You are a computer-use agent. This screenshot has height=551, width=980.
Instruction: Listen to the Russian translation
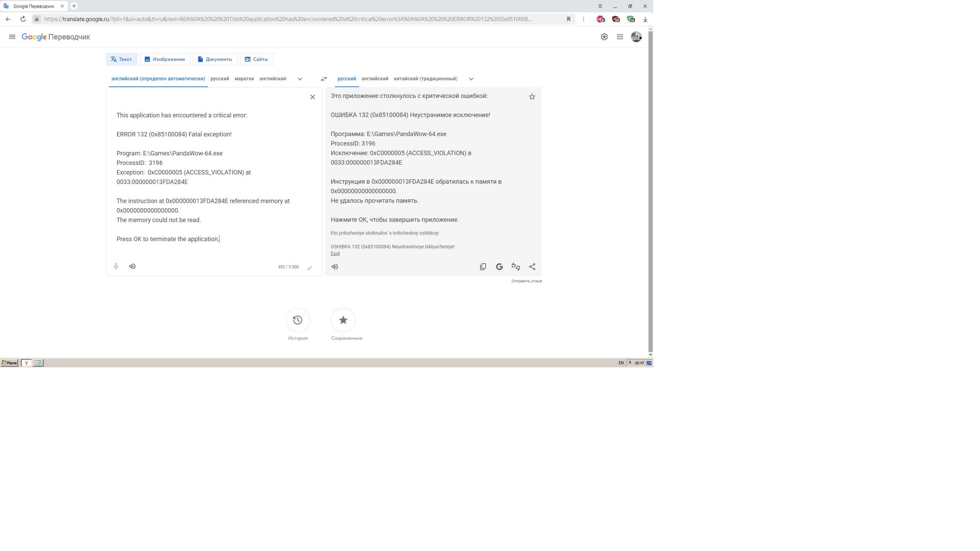[335, 267]
